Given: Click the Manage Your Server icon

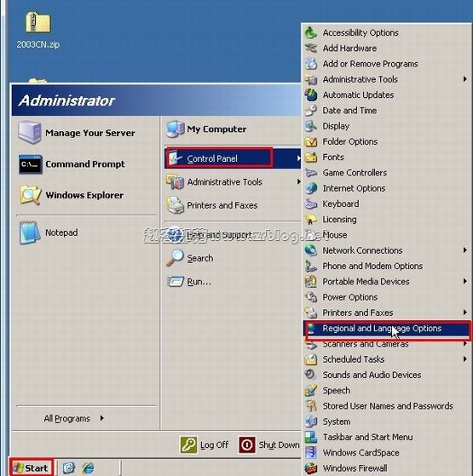Looking at the screenshot, I should click(30, 132).
